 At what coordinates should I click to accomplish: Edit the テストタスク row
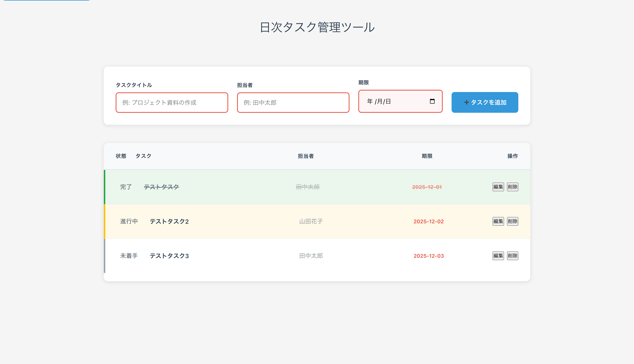[x=498, y=187]
